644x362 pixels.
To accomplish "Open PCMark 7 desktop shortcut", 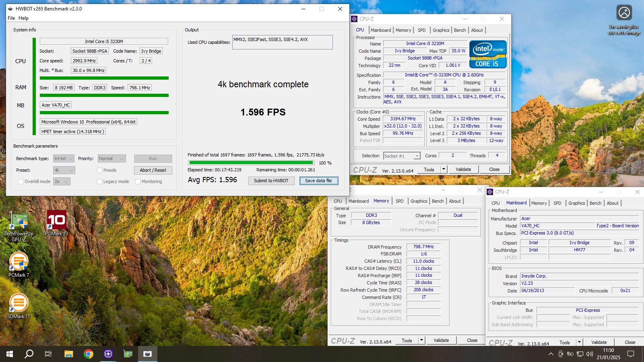I will coord(19,264).
